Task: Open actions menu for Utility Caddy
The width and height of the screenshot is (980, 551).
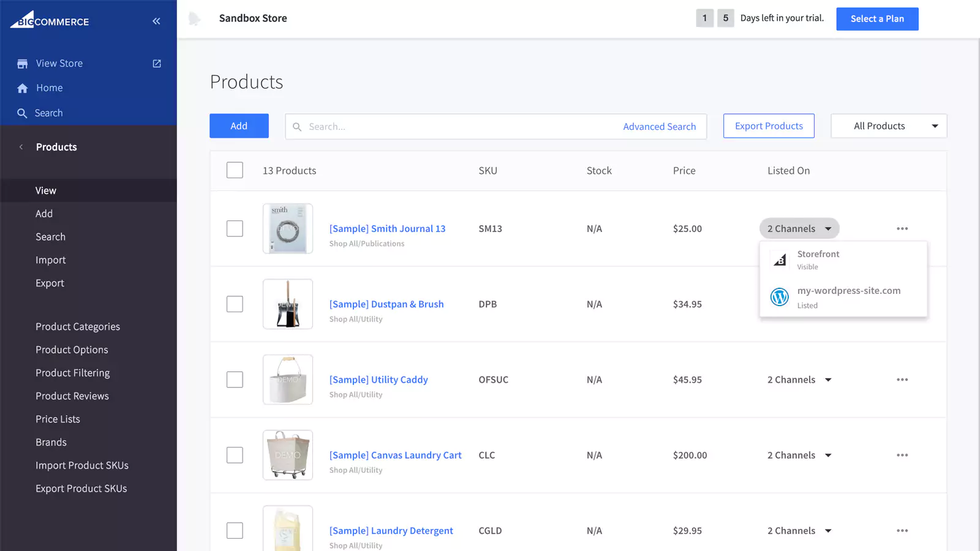Action: [902, 380]
